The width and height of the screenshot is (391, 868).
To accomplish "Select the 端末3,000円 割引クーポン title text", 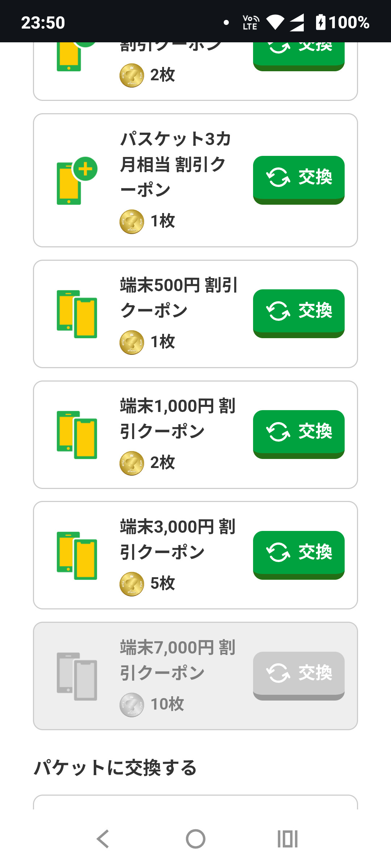I will (x=177, y=539).
